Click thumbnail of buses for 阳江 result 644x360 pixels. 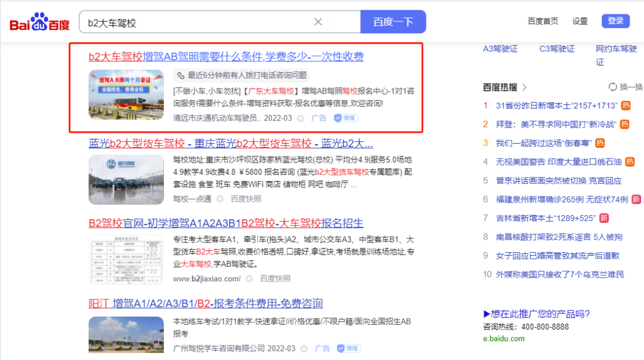point(126,334)
